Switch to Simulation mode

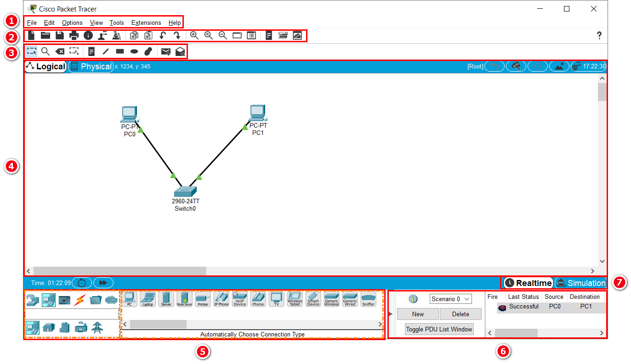[x=580, y=283]
